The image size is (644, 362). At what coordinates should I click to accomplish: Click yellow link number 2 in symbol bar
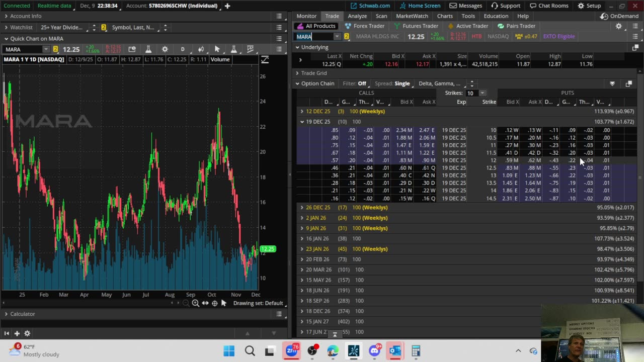point(346,37)
